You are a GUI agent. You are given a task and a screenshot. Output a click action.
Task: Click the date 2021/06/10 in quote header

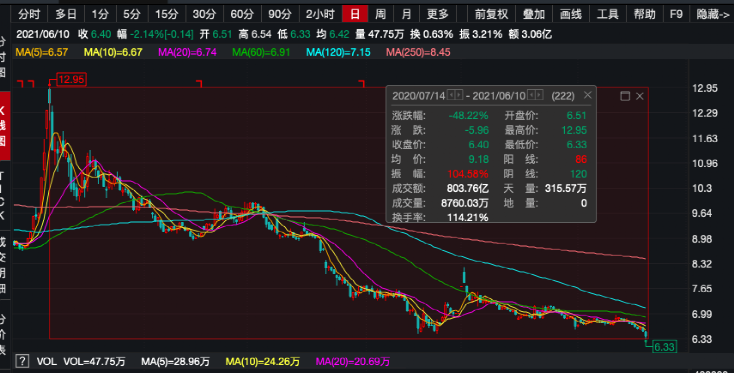point(43,34)
